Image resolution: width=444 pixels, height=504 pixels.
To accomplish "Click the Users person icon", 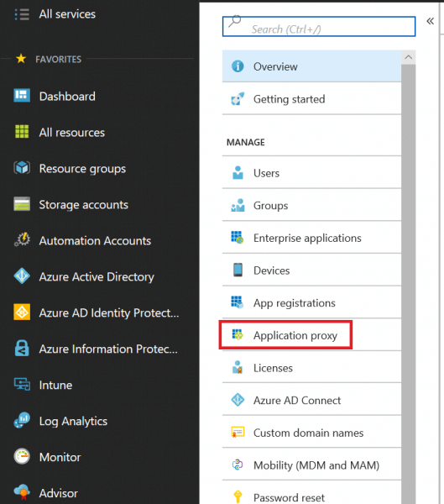I will (x=238, y=172).
